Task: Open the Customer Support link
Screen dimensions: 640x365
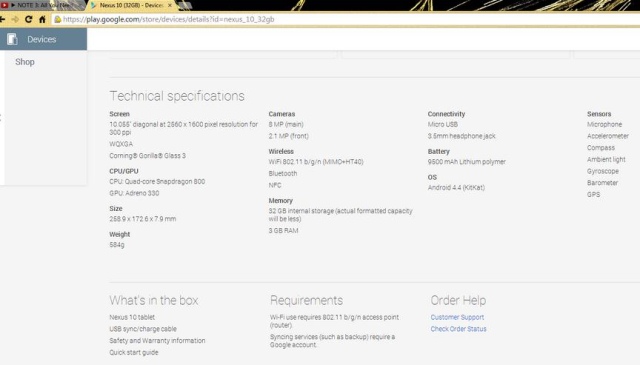Action: [x=457, y=317]
